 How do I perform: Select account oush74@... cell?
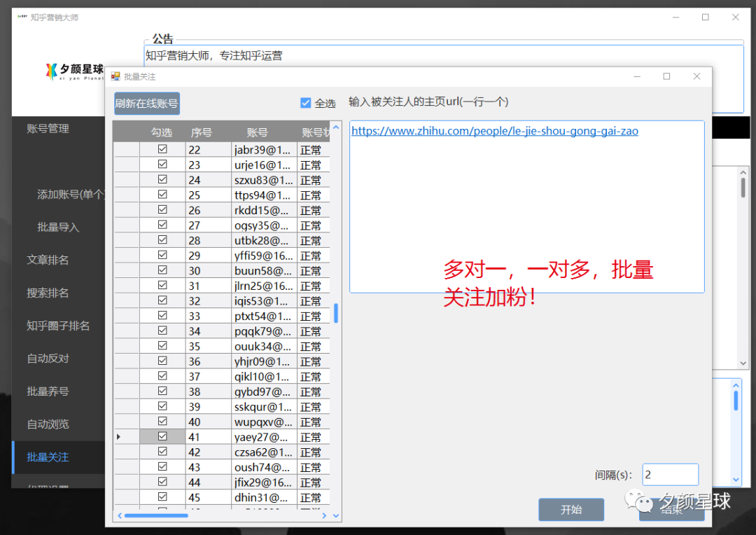pyautogui.click(x=264, y=467)
